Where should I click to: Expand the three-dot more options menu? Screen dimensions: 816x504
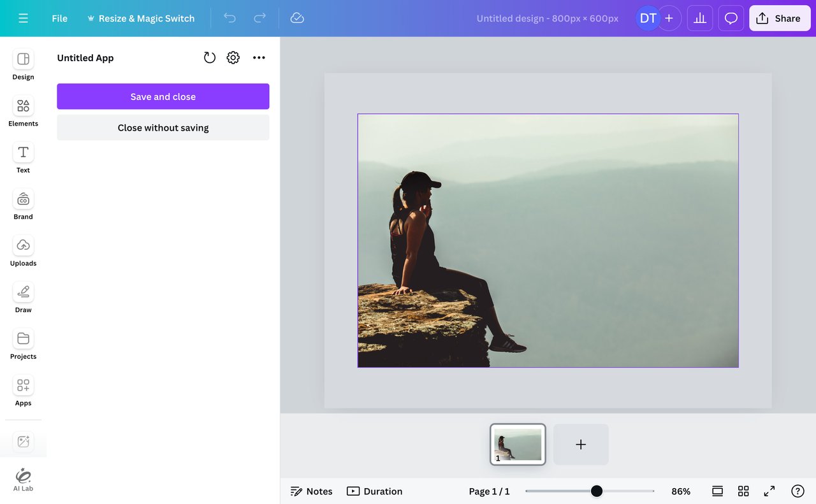pyautogui.click(x=259, y=58)
